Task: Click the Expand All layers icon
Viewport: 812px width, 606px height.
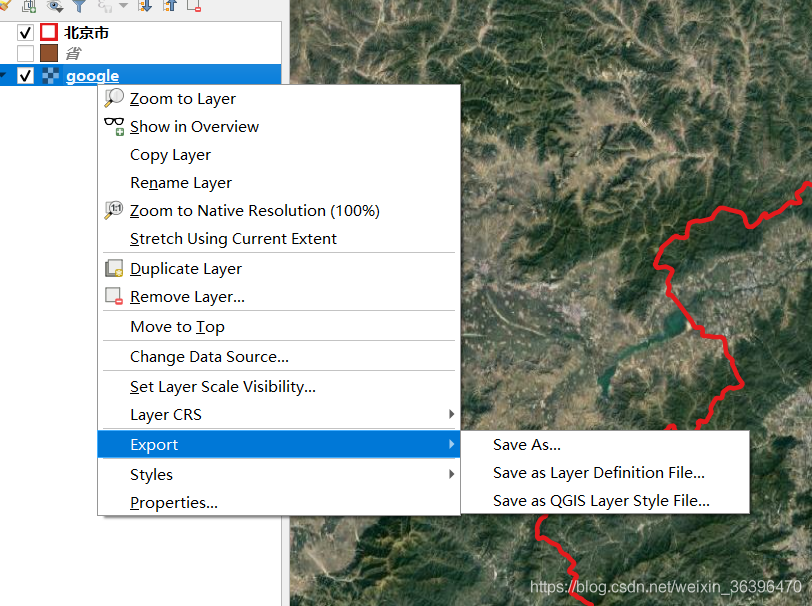Action: pos(145,6)
